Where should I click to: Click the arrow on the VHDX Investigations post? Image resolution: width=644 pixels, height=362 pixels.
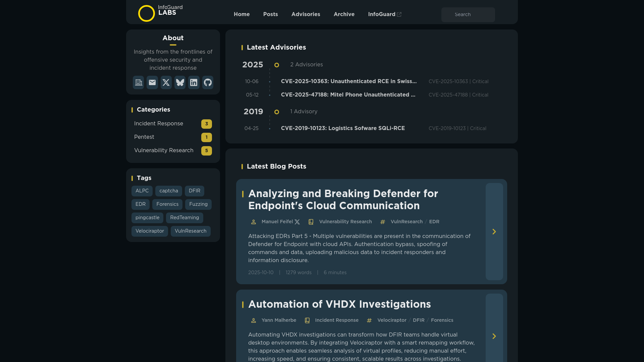click(x=494, y=336)
